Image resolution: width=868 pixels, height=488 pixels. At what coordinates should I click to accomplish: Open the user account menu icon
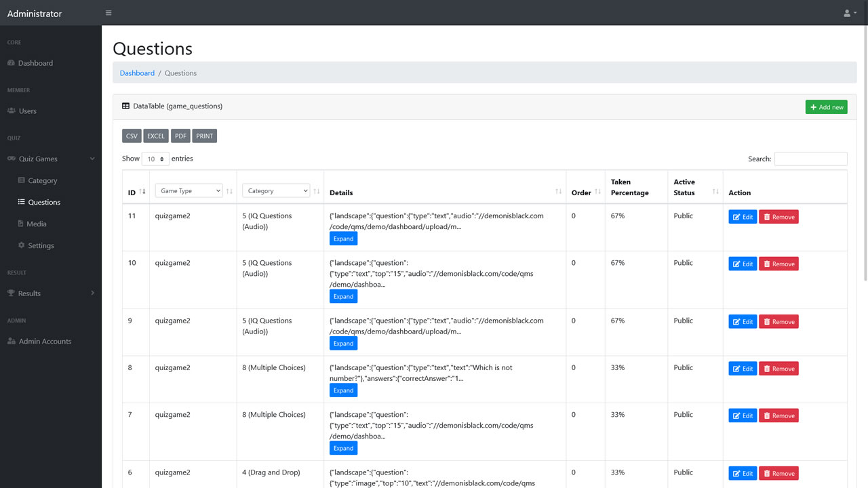(x=850, y=13)
